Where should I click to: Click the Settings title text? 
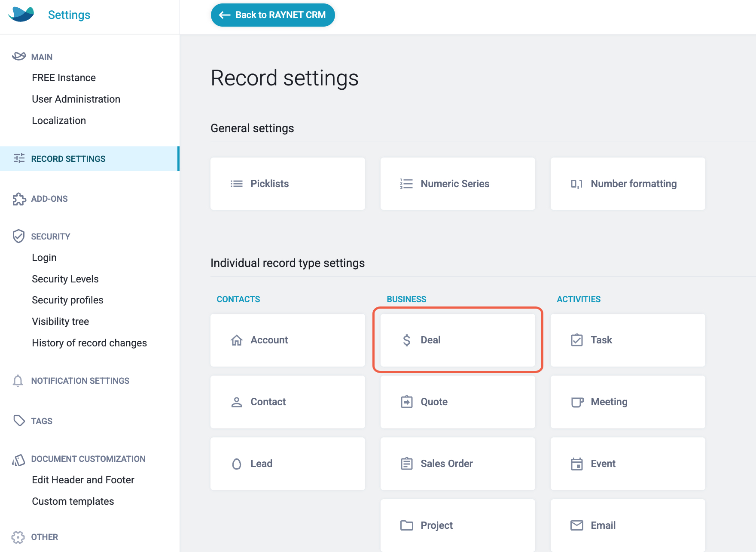[69, 15]
